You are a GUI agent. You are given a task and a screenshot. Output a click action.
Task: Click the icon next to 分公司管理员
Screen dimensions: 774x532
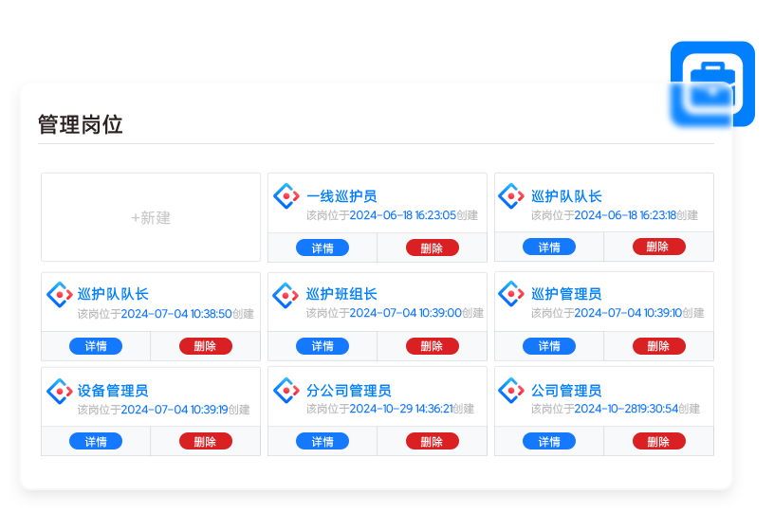(x=286, y=390)
